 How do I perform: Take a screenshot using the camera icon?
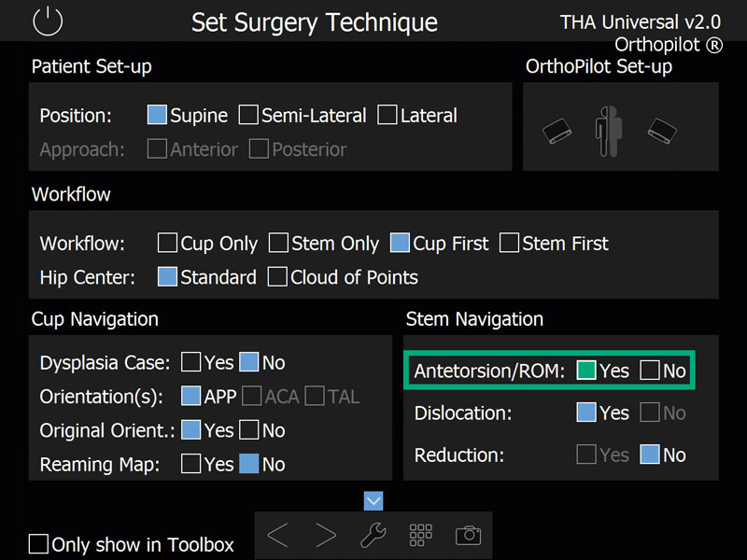tap(466, 535)
